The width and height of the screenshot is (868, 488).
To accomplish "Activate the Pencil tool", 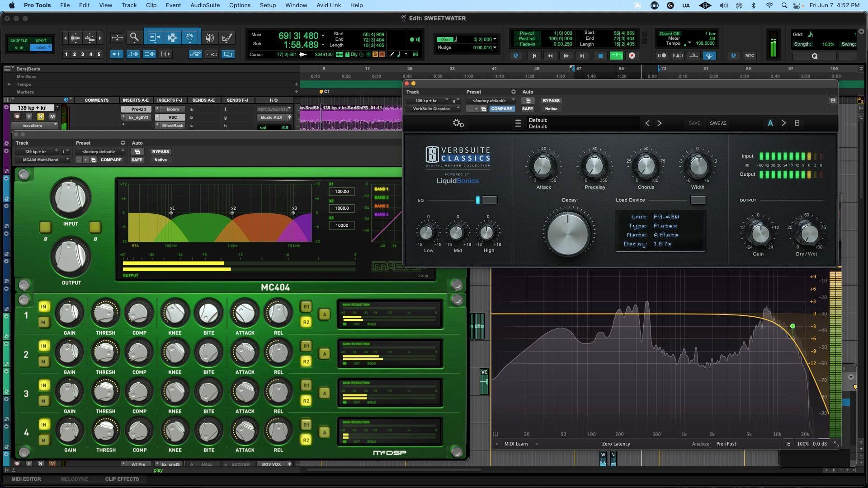I will (226, 38).
